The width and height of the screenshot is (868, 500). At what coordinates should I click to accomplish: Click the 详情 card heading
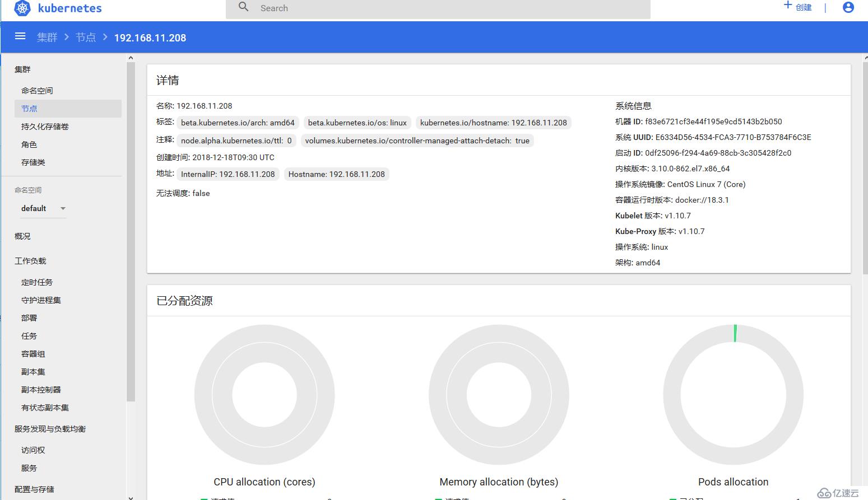coord(168,81)
